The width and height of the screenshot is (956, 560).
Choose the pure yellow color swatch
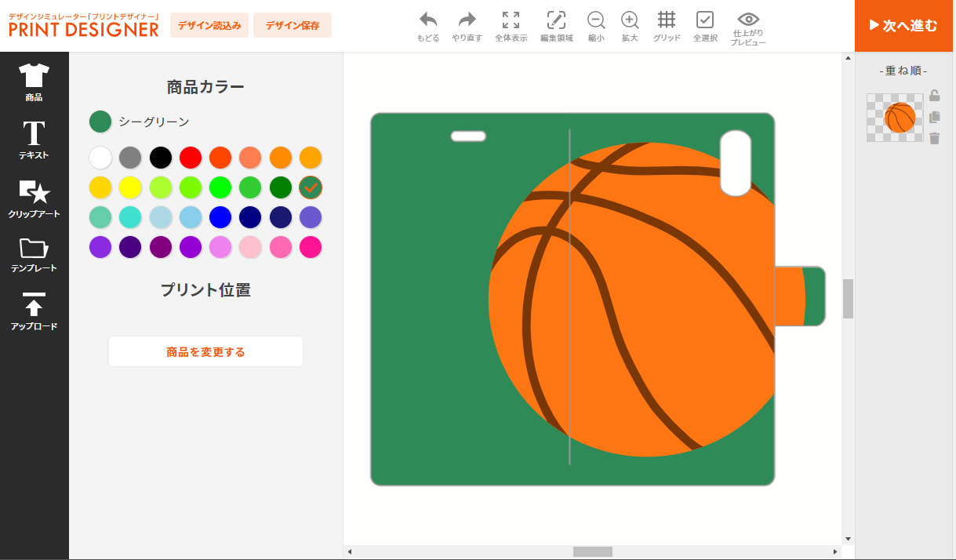(130, 187)
